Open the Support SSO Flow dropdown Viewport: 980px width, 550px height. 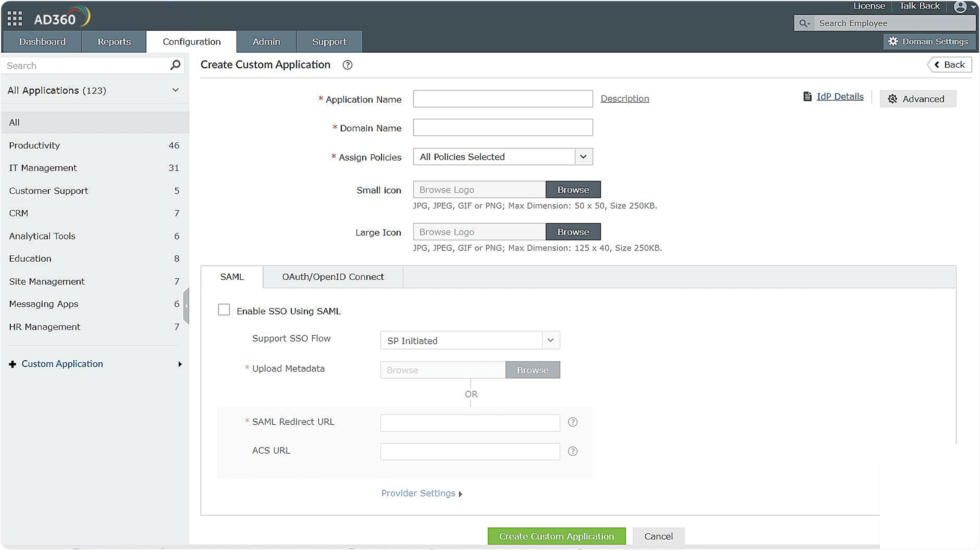[550, 341]
